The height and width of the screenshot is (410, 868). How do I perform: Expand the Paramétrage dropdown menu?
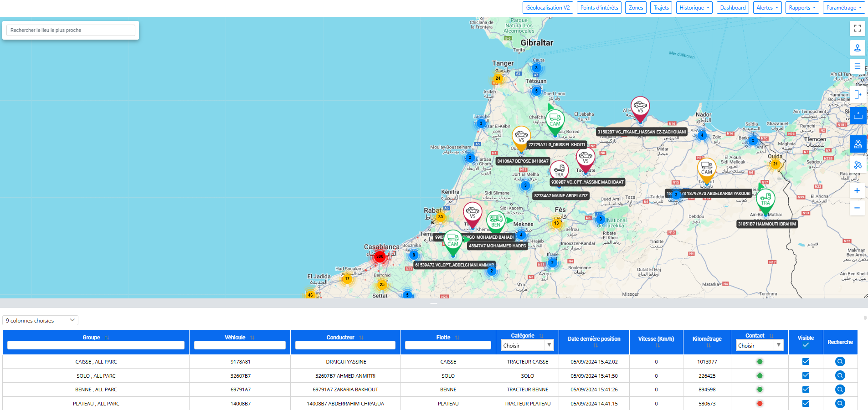click(844, 8)
